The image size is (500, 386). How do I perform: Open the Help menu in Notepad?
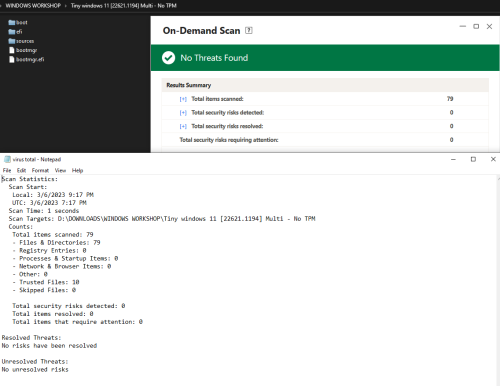point(77,170)
